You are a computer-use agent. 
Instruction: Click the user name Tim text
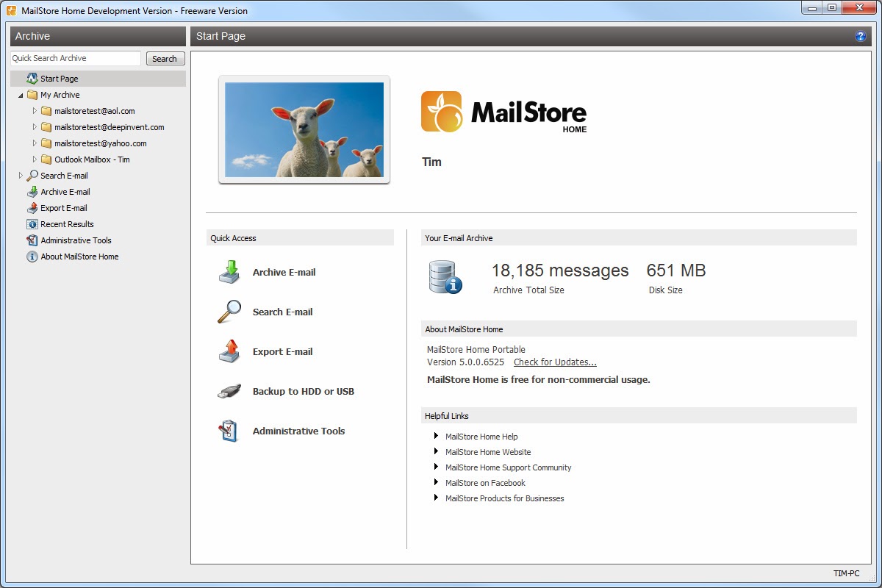(431, 162)
